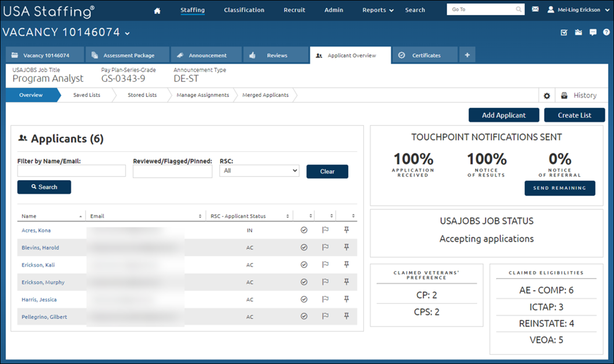The image size is (614, 364).
Task: Open Merged Applicants step
Action: point(265,95)
